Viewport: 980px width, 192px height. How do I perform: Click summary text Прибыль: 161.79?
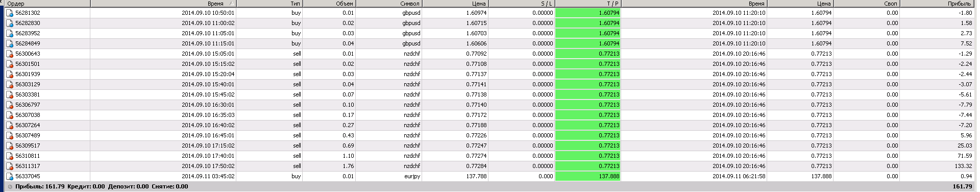40,187
